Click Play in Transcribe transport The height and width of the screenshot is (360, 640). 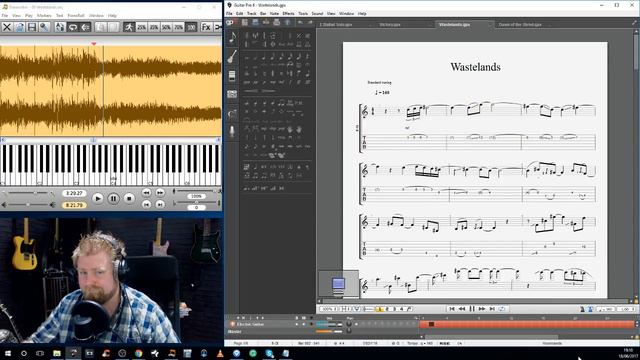[97, 198]
